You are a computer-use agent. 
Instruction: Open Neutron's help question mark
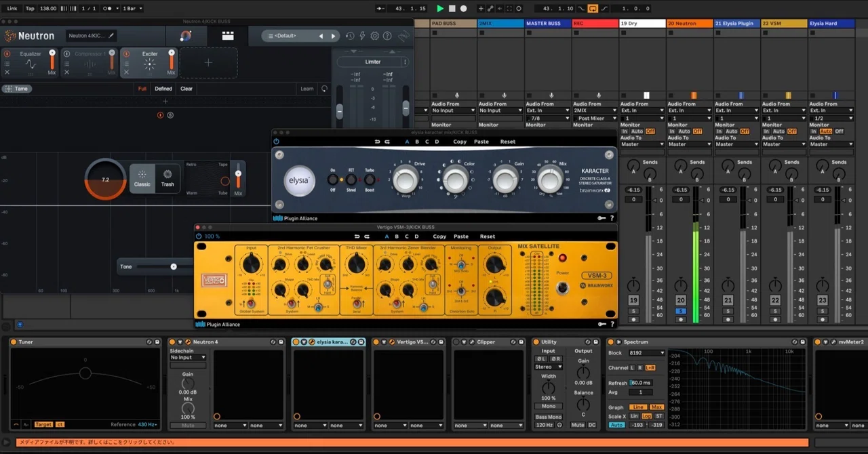[x=388, y=36]
